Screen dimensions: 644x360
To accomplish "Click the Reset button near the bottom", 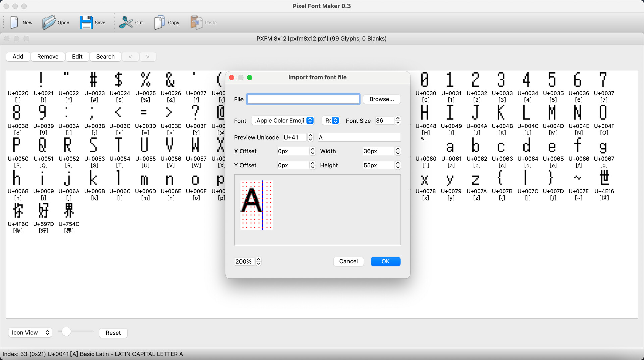I will pos(113,333).
